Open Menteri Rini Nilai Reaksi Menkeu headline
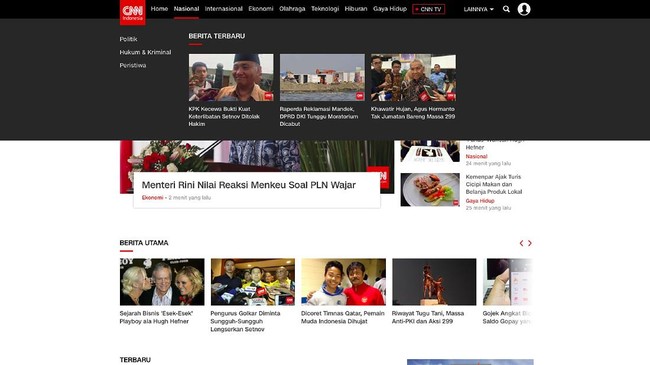Image resolution: width=650 pixels, height=365 pixels. (249, 185)
